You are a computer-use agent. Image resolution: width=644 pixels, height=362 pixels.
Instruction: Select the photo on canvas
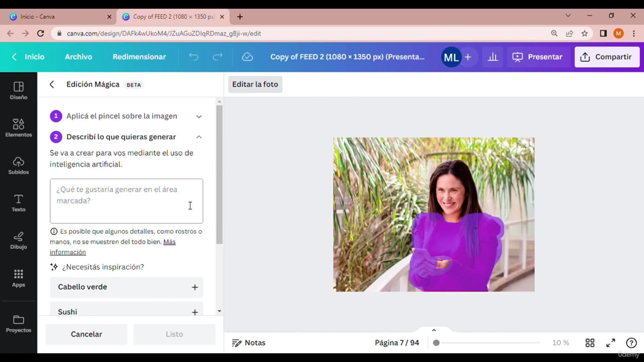434,215
